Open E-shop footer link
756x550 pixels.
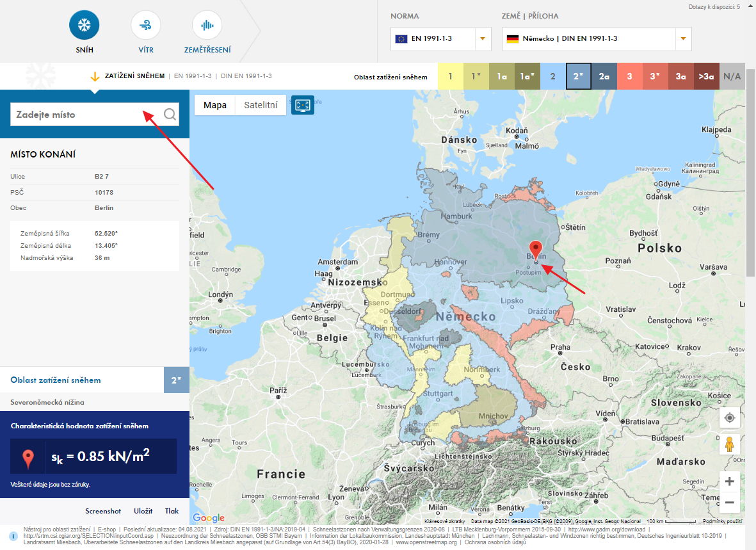107,530
